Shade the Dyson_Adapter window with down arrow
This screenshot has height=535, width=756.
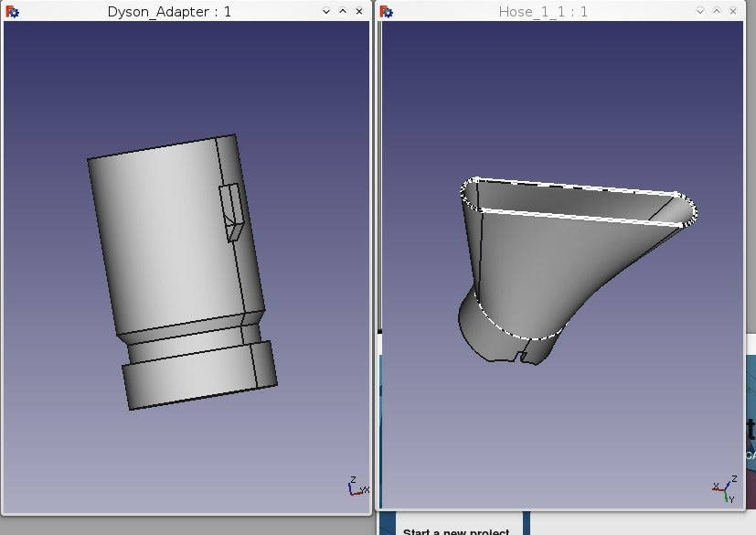[x=328, y=11]
